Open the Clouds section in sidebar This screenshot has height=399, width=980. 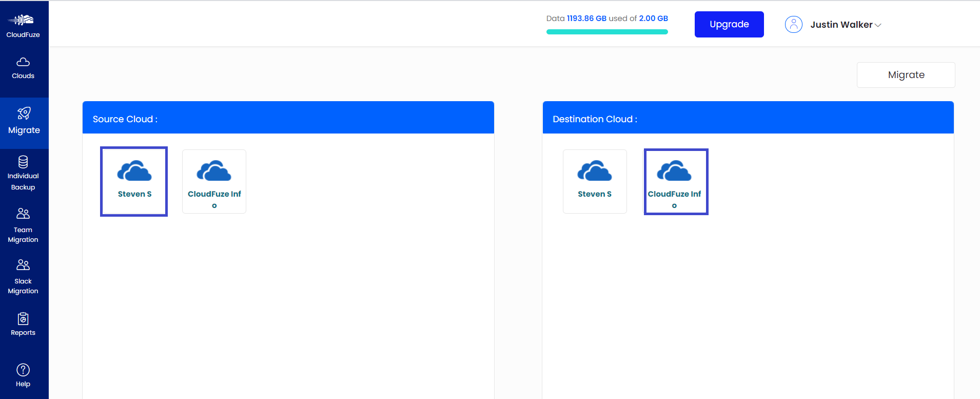tap(23, 68)
